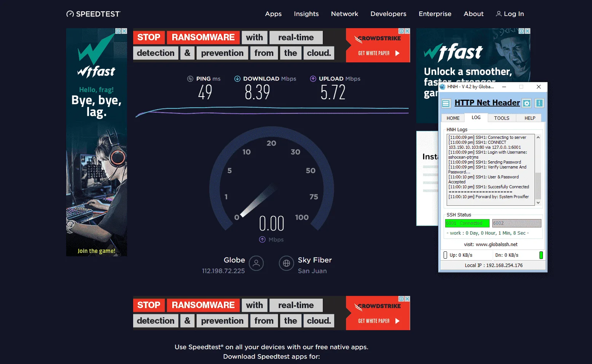The height and width of the screenshot is (364, 592).
Task: Open ad info icon on left wtfast ad
Action: click(x=118, y=31)
